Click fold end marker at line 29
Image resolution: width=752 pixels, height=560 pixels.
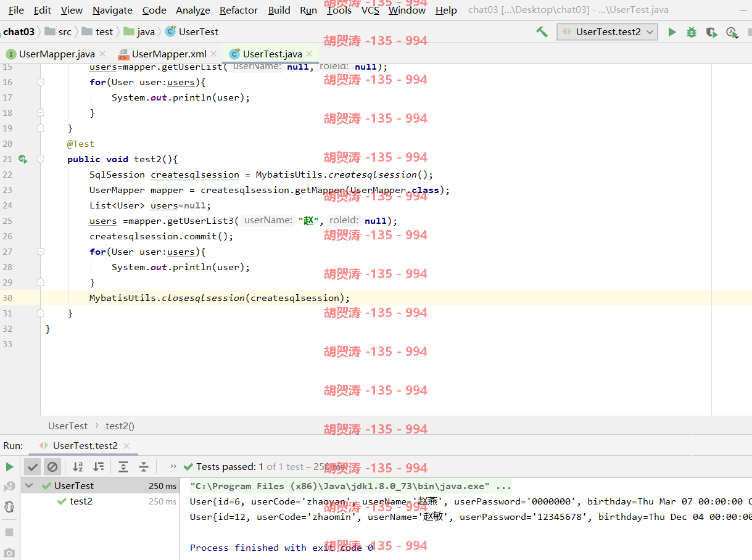coord(41,282)
